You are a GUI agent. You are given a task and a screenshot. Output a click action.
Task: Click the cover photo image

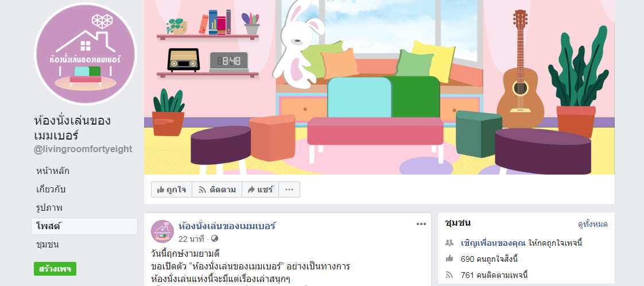point(379,87)
